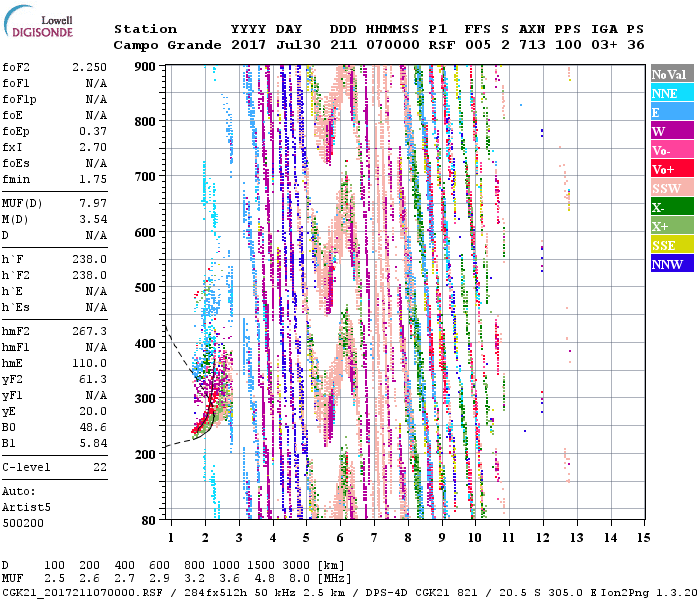
Task: Click the foF2 value 2.250
Action: click(x=89, y=66)
